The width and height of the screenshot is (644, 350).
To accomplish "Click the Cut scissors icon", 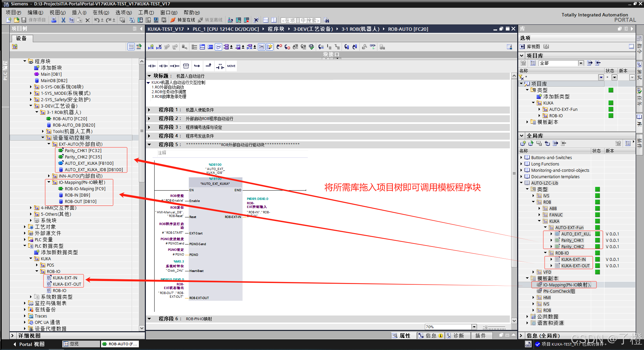I will [x=63, y=20].
